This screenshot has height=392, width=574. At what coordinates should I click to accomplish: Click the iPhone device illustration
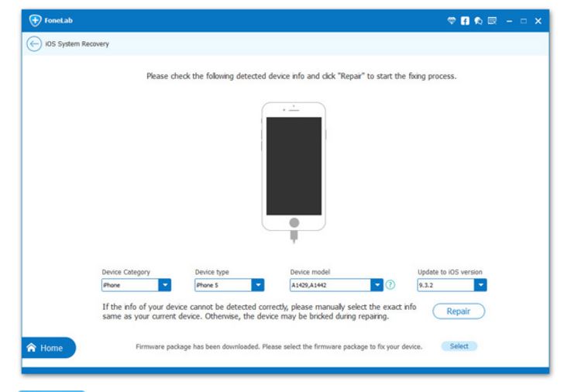[294, 172]
